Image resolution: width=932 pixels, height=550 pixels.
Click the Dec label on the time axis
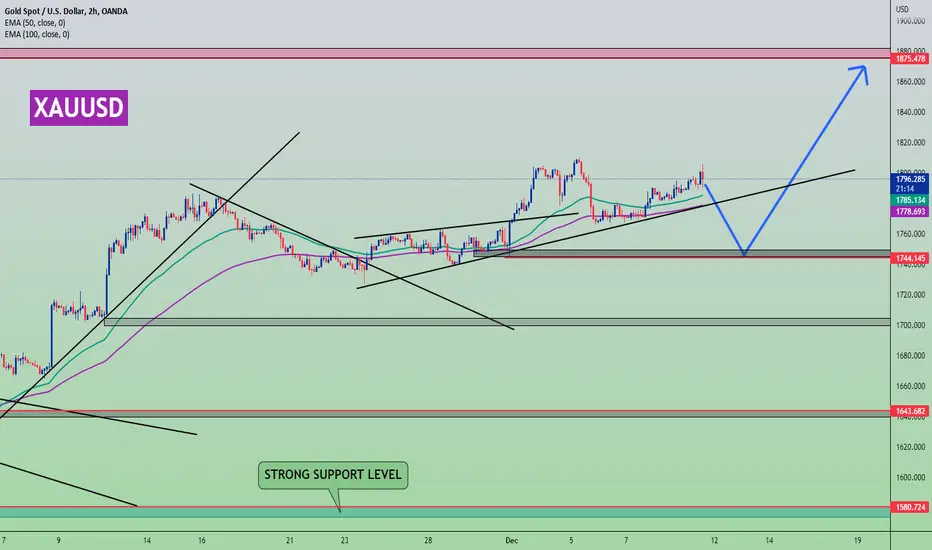tap(511, 540)
